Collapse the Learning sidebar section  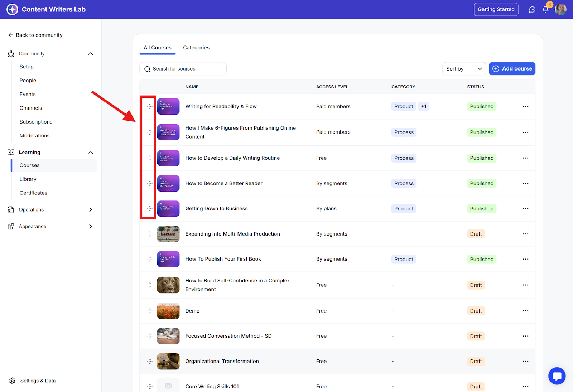pyautogui.click(x=91, y=153)
